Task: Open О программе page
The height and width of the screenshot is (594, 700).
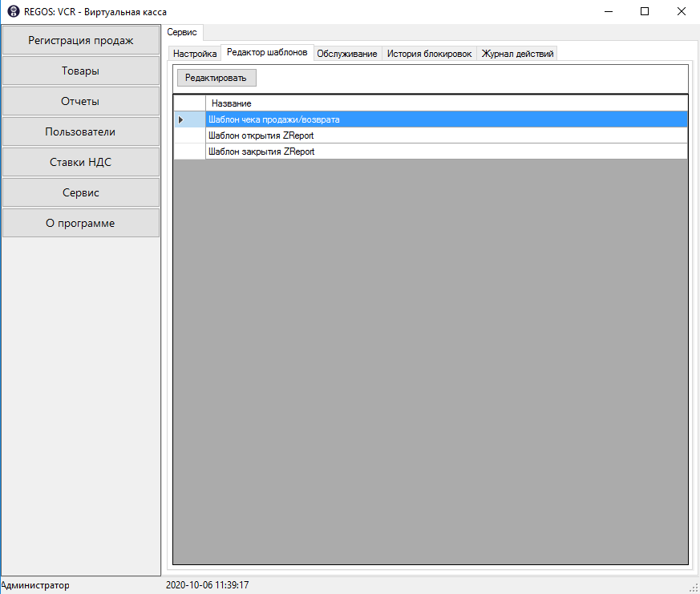Action: [x=81, y=223]
